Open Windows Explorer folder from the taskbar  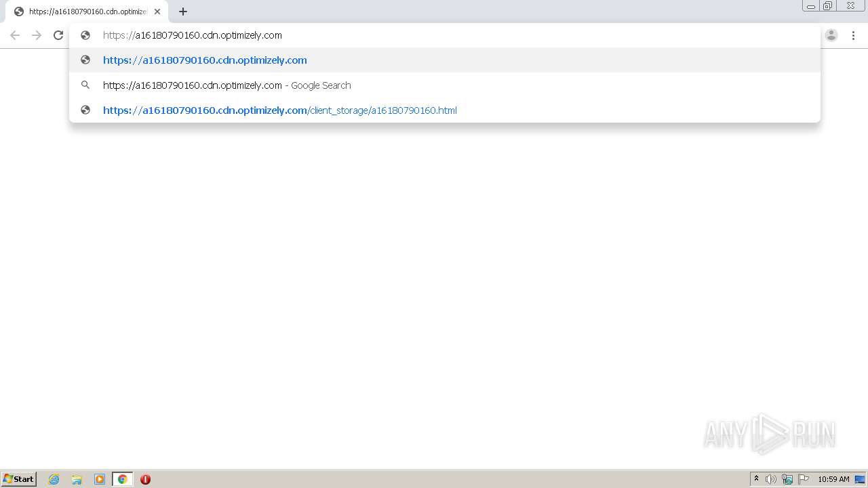(x=77, y=479)
